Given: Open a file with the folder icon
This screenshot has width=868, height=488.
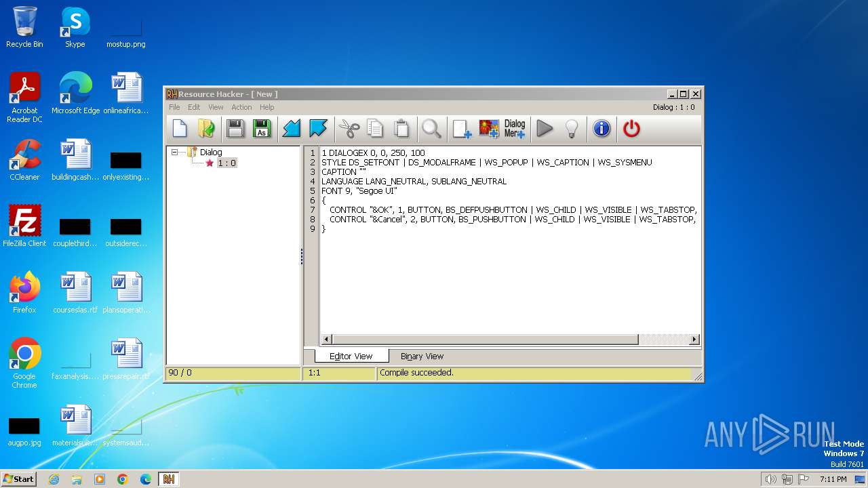Looking at the screenshot, I should 206,128.
